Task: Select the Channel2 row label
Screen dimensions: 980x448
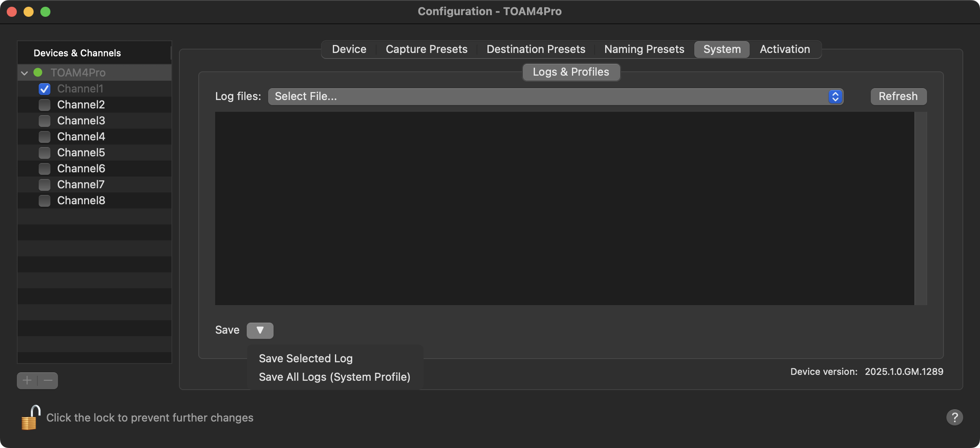Action: click(x=81, y=105)
